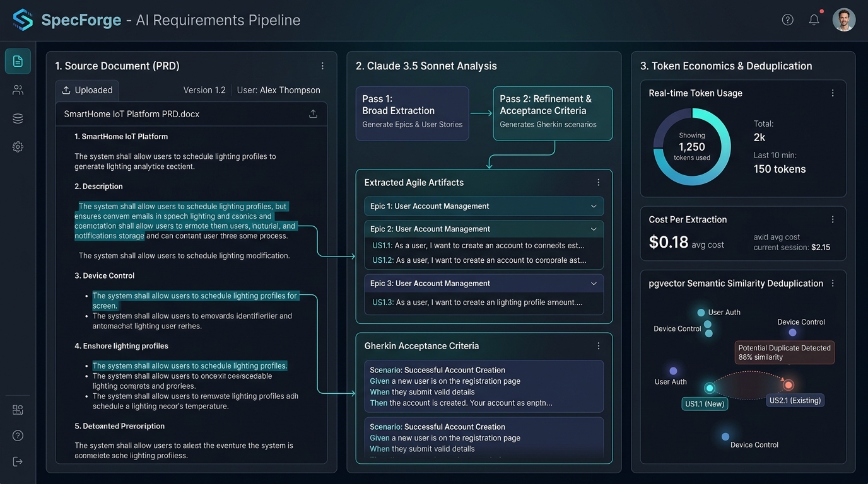Open Source Document panel options menu
The image size is (868, 484).
(322, 66)
